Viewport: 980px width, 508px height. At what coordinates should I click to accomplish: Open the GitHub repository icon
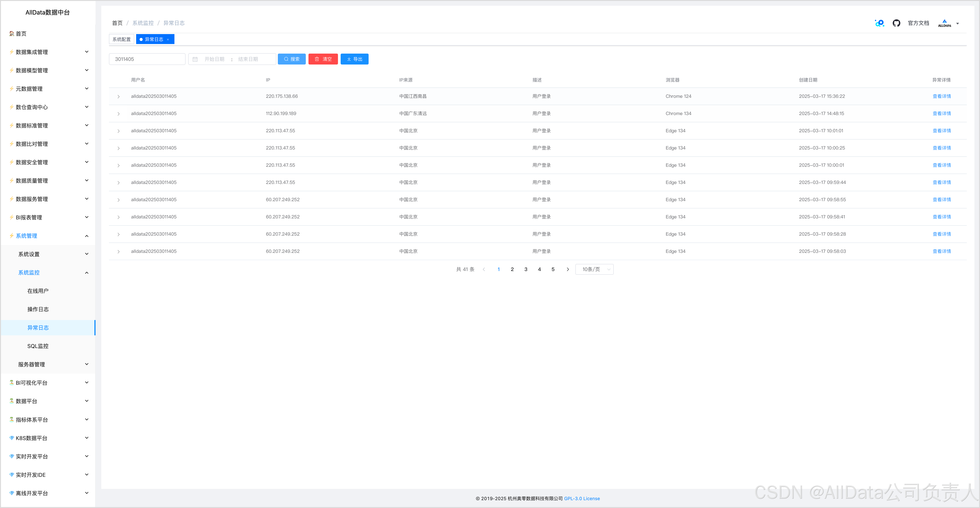[896, 23]
